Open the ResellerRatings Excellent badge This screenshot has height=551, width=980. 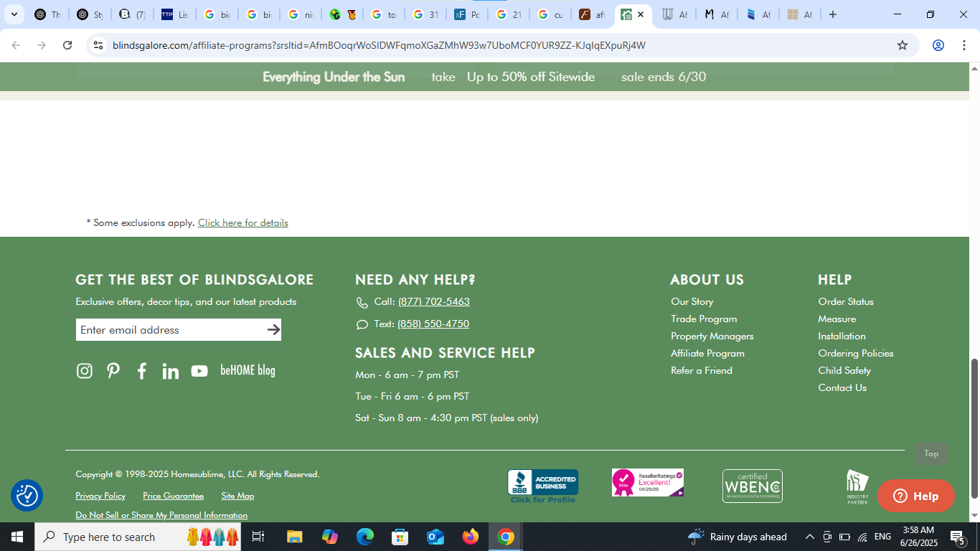point(647,483)
